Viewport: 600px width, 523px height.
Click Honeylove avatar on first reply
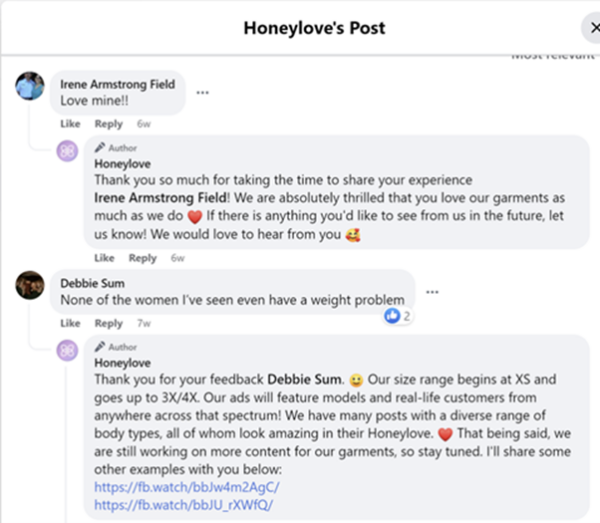tap(67, 151)
